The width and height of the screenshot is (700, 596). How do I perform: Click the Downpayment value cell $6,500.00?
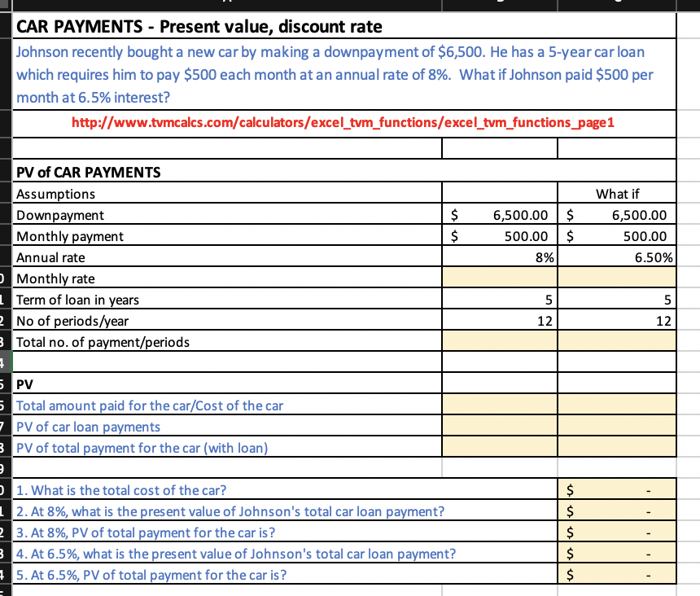(x=499, y=214)
